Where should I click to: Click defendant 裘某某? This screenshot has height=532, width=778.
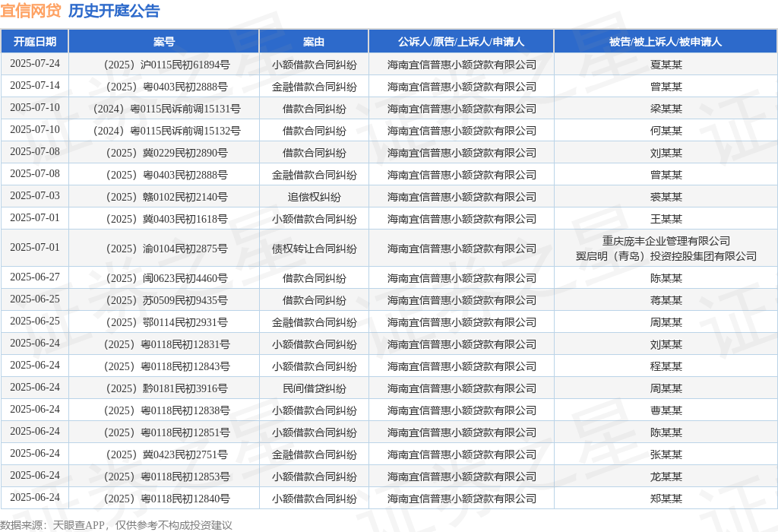click(666, 197)
